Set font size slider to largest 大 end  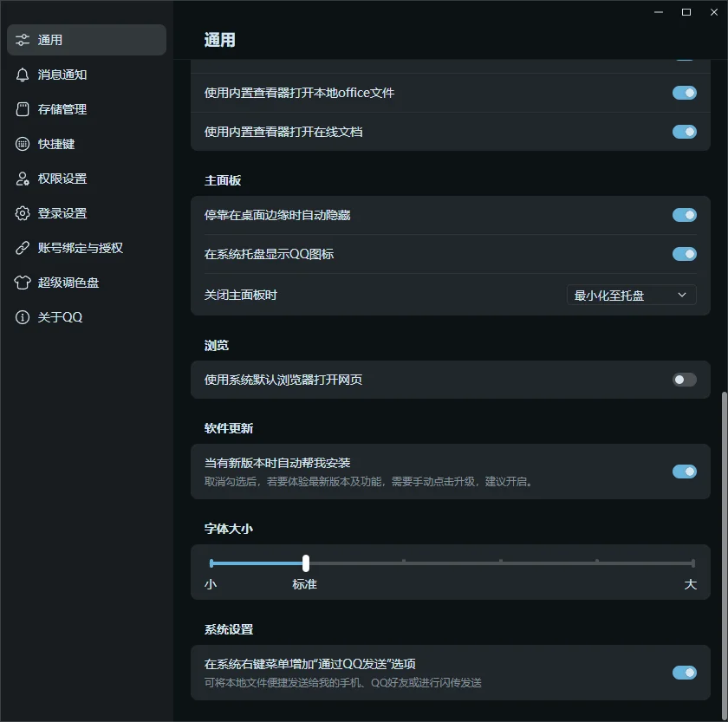(692, 563)
